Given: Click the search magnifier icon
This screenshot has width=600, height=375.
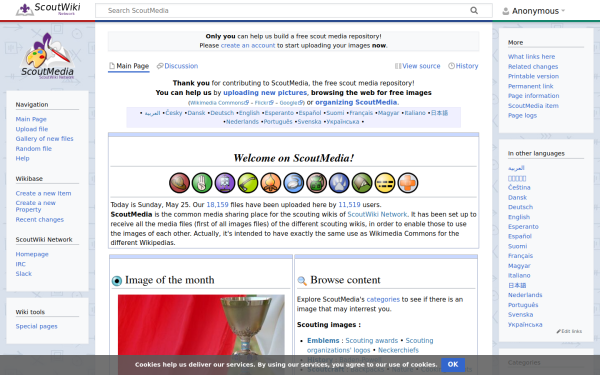Looking at the screenshot, I should [474, 11].
